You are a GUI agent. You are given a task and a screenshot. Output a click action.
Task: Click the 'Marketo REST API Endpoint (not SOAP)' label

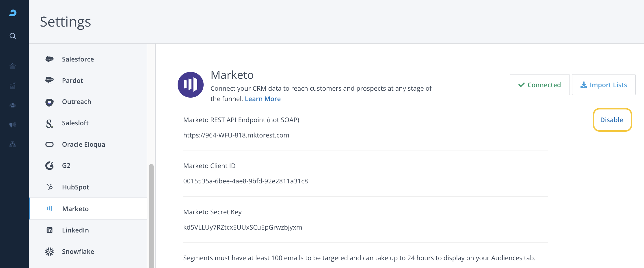pos(241,120)
